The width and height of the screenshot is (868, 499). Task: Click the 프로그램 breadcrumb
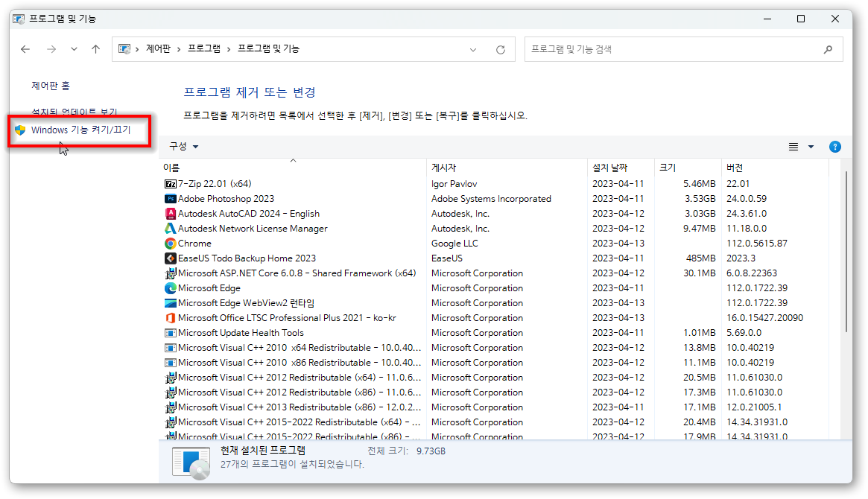(x=203, y=48)
